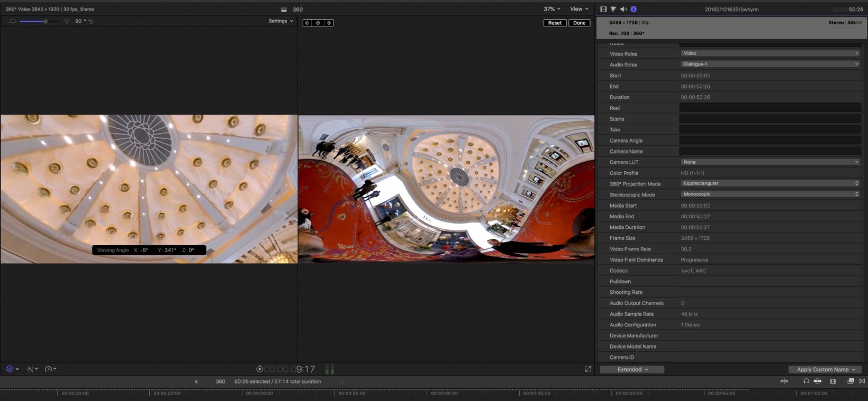Adjust the field of view slider
The height and width of the screenshot is (401, 868).
[x=46, y=21]
